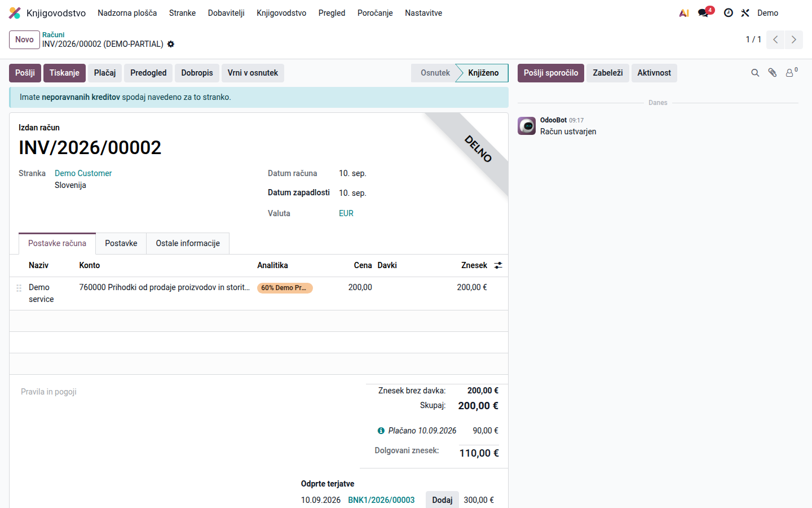Show followers icon in chatter
This screenshot has width=812, height=508.
tap(791, 72)
